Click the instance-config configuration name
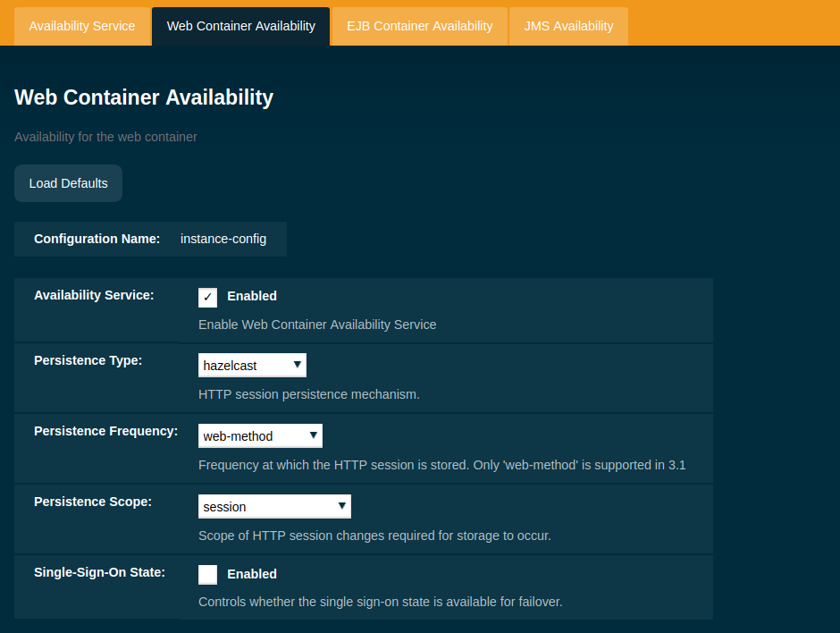 [223, 239]
